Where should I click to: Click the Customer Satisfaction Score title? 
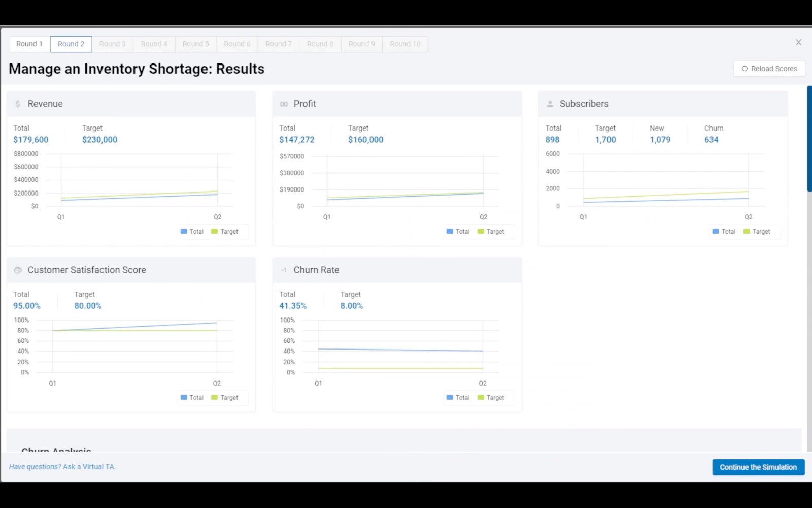point(87,270)
